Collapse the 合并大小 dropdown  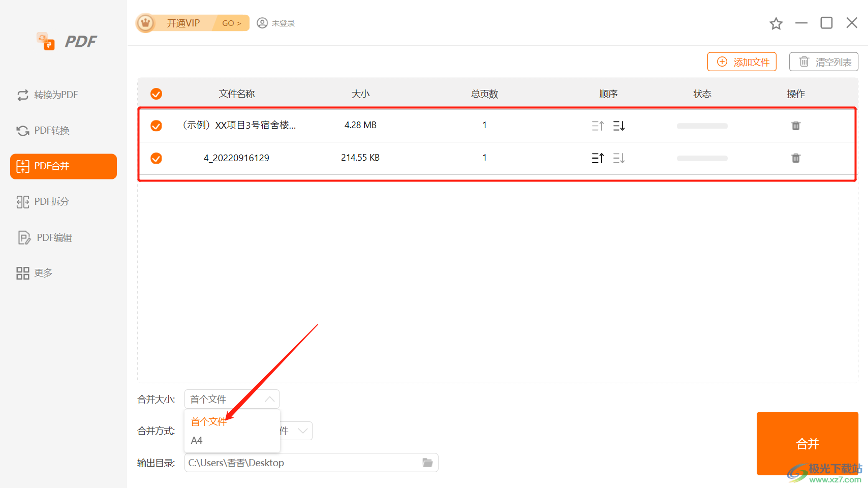(x=269, y=400)
